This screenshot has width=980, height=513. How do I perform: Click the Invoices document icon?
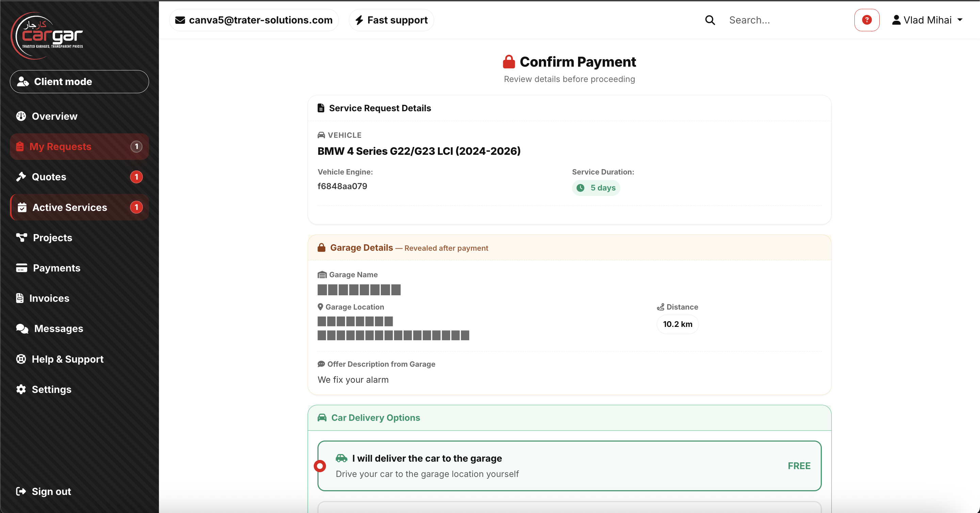[20, 298]
